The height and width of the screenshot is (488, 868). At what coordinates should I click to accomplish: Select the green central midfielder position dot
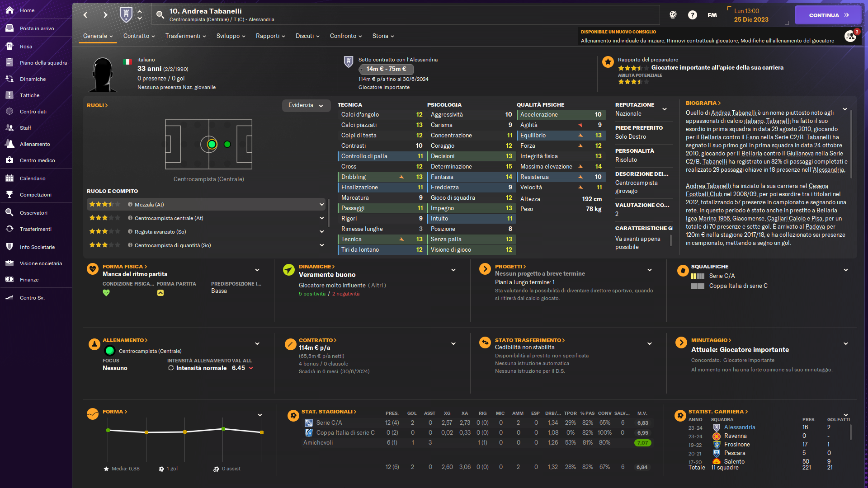(x=212, y=145)
